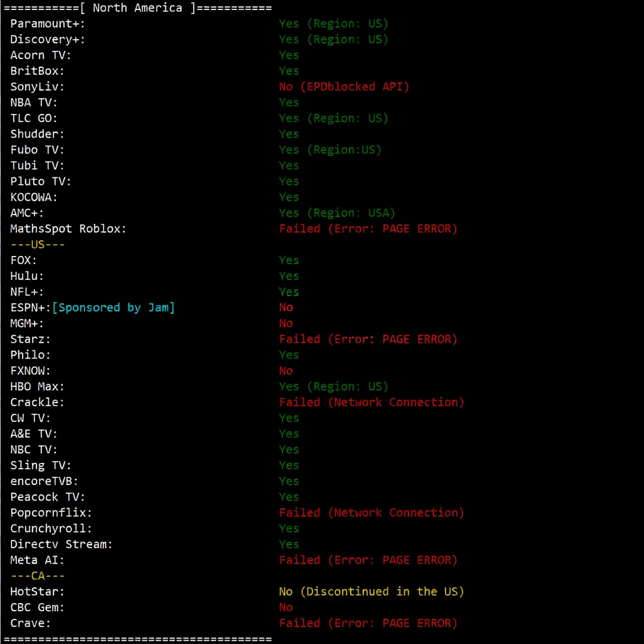Select the No result for MGM+
This screenshot has width=644, height=644.
pyautogui.click(x=286, y=323)
